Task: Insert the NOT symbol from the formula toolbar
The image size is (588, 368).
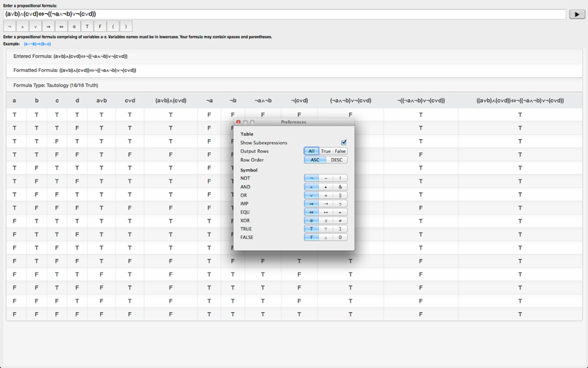Action: [x=10, y=26]
